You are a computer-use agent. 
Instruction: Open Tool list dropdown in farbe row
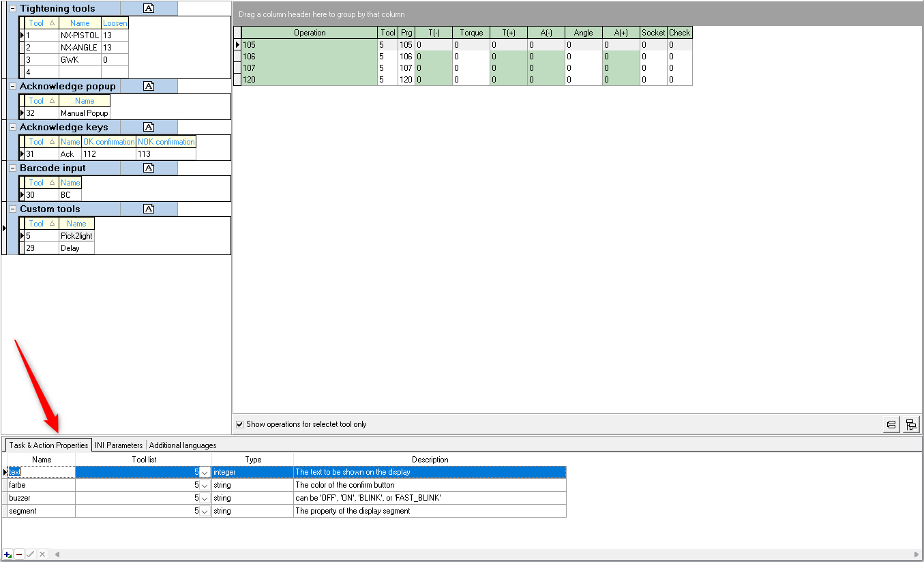point(205,485)
